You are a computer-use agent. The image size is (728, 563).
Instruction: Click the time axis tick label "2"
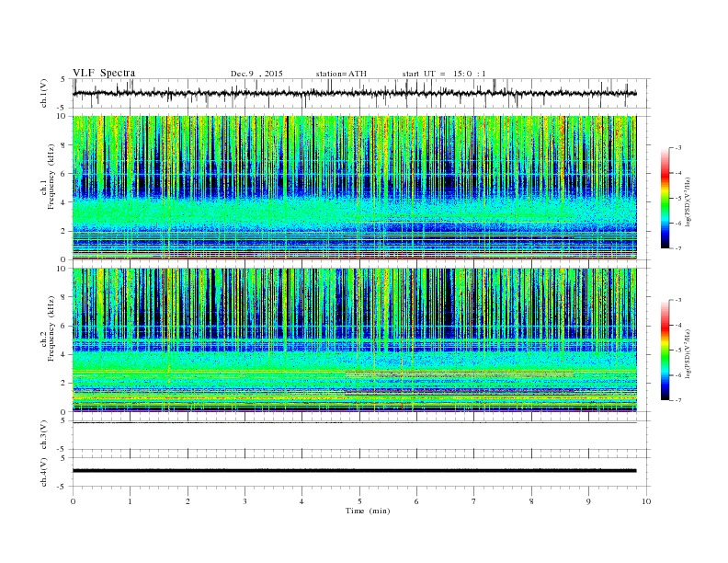click(188, 501)
